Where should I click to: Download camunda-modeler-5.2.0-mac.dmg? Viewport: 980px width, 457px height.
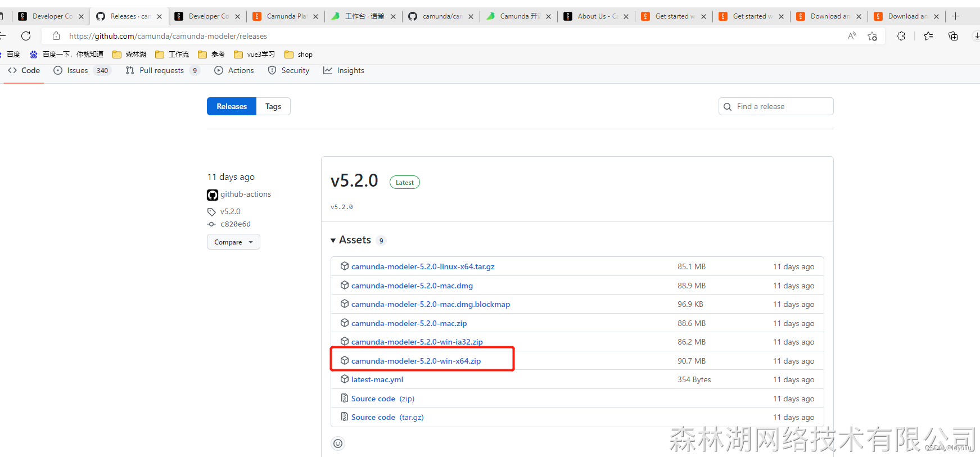click(x=412, y=286)
